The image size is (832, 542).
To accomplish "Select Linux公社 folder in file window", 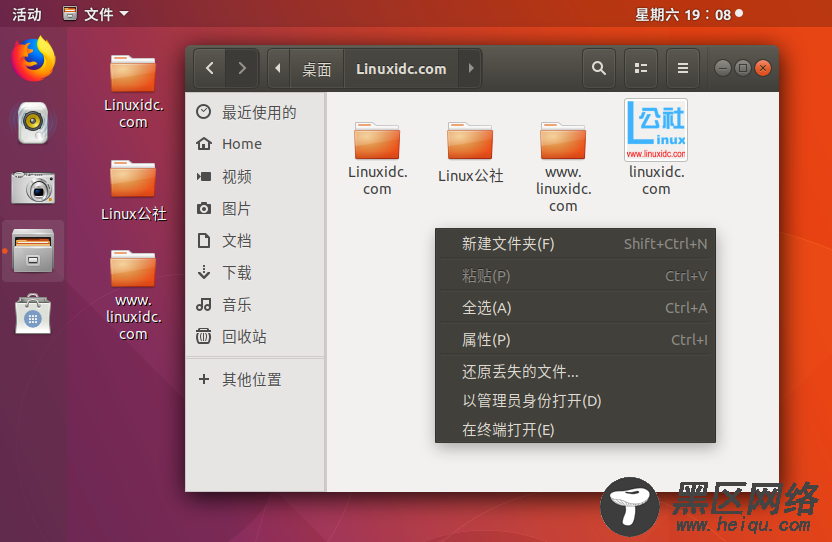I will [x=470, y=152].
